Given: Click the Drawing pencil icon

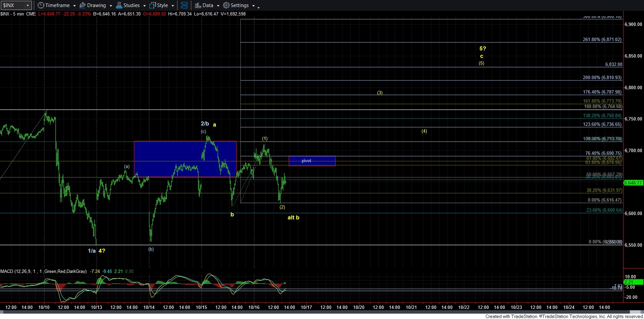Looking at the screenshot, I should pos(82,5).
